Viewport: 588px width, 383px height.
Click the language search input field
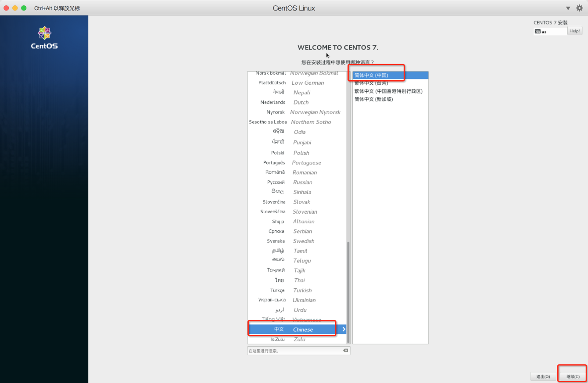pyautogui.click(x=298, y=351)
